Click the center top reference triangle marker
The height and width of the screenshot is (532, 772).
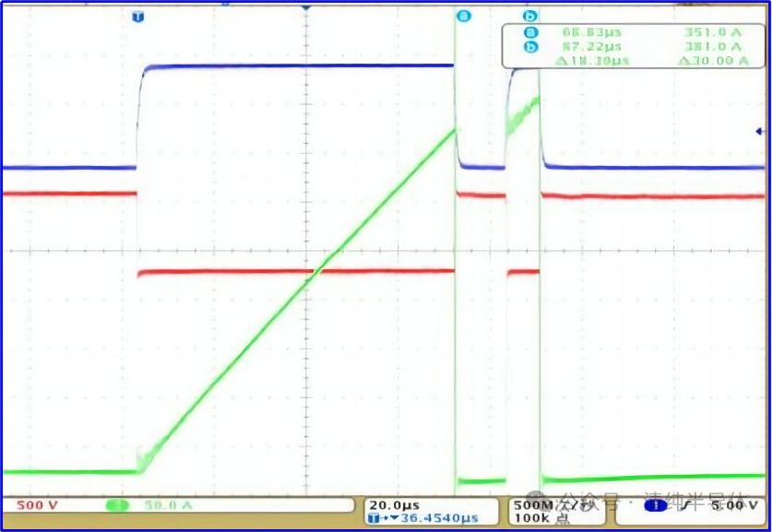[x=307, y=8]
